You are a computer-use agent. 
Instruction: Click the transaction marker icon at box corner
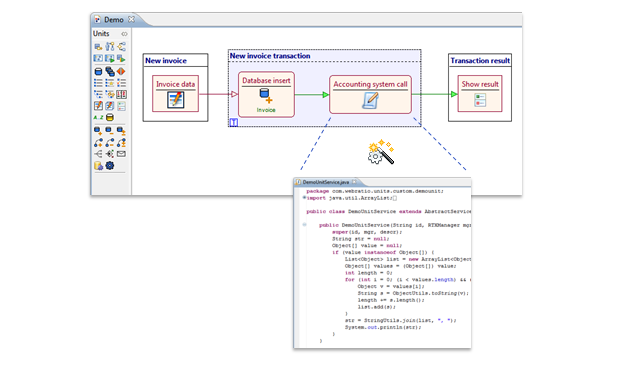(x=233, y=122)
